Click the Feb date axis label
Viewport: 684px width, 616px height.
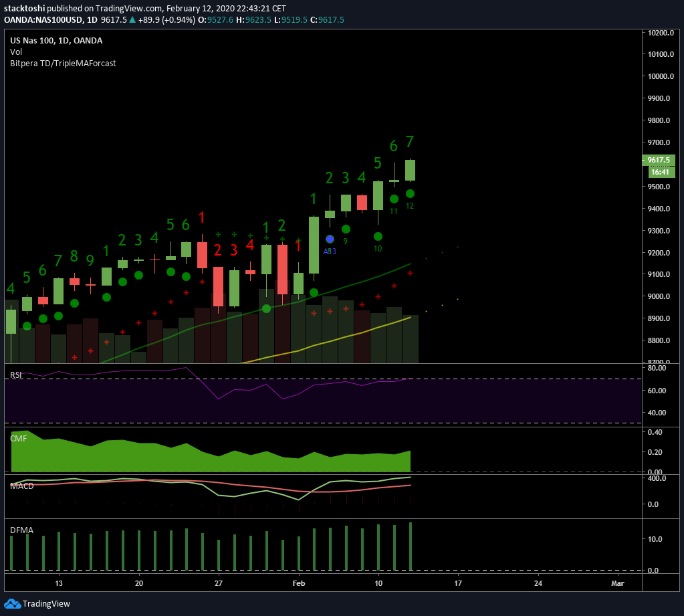point(299,583)
